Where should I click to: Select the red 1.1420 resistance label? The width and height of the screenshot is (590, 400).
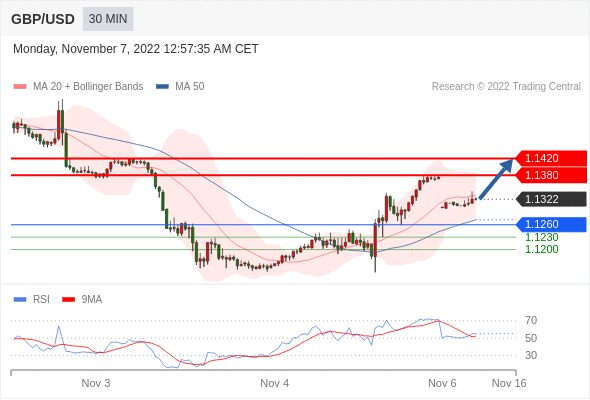pyautogui.click(x=551, y=158)
